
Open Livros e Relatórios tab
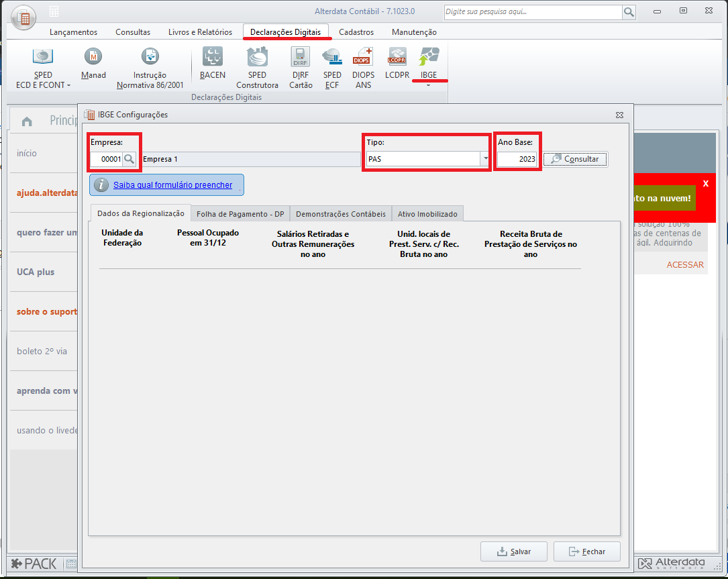click(x=200, y=32)
